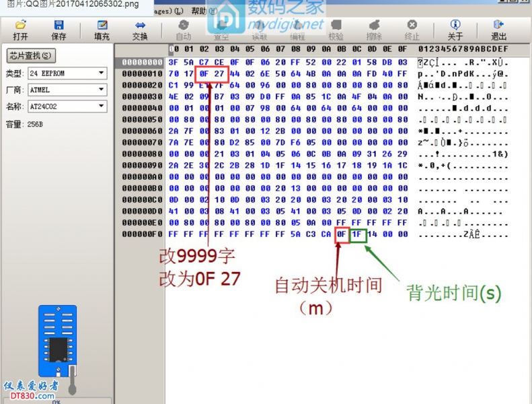Select the 填充 (Fill) buffer tool
Screen dimensions: 532x404
pyautogui.click(x=102, y=30)
